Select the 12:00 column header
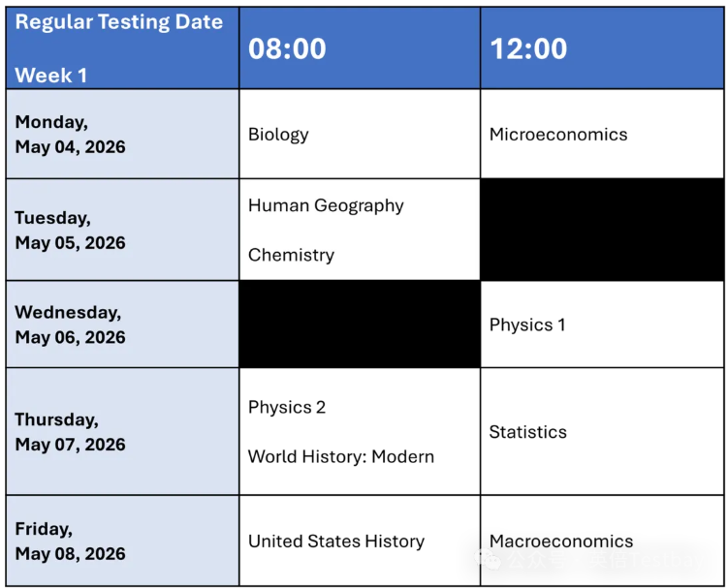 [528, 49]
